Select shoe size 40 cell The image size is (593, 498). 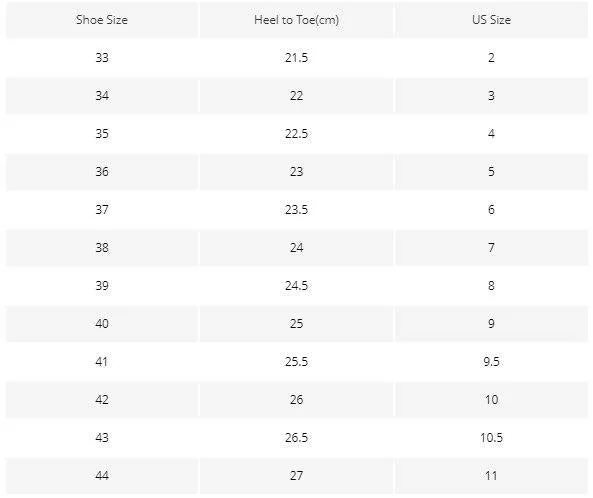pyautogui.click(x=102, y=323)
